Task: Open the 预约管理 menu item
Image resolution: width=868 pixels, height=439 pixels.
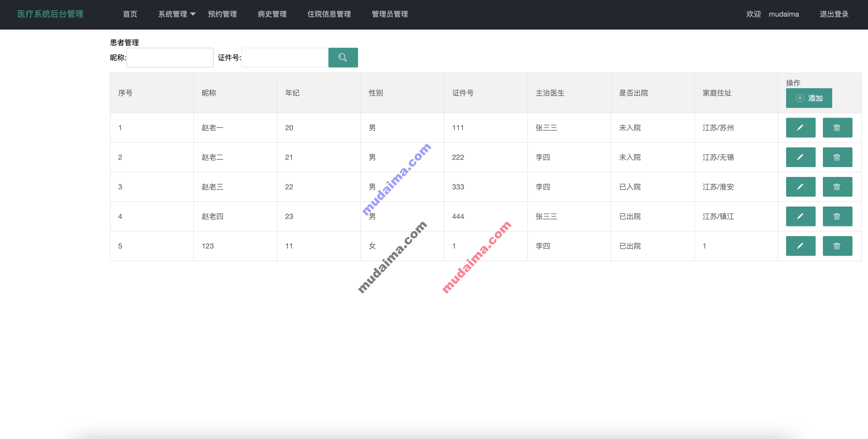Action: click(x=221, y=14)
